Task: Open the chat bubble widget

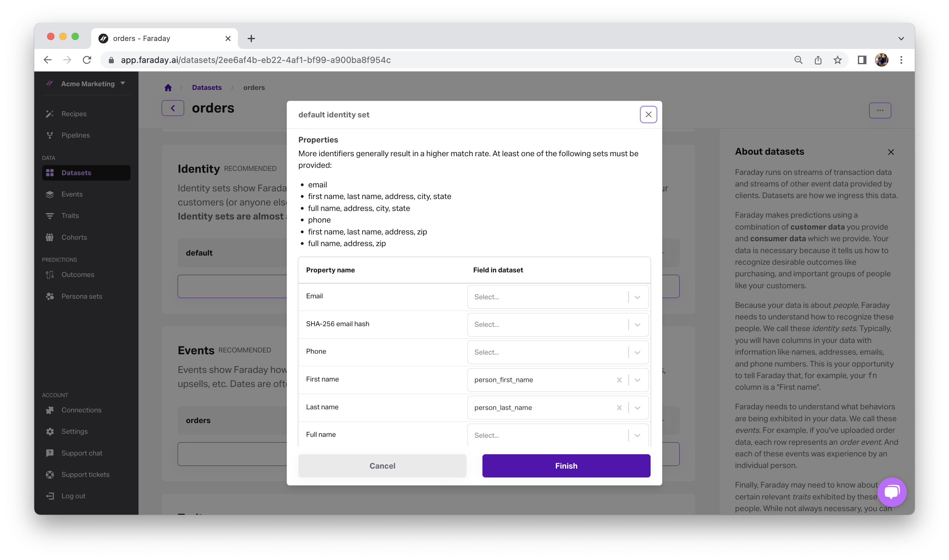Action: [x=892, y=492]
